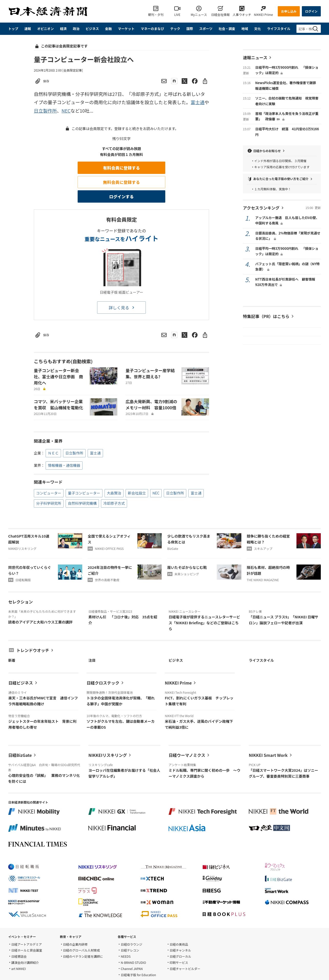This screenshot has width=329, height=980.
Task: Expand 日経ビジネス section chevron
Action: coord(36,683)
